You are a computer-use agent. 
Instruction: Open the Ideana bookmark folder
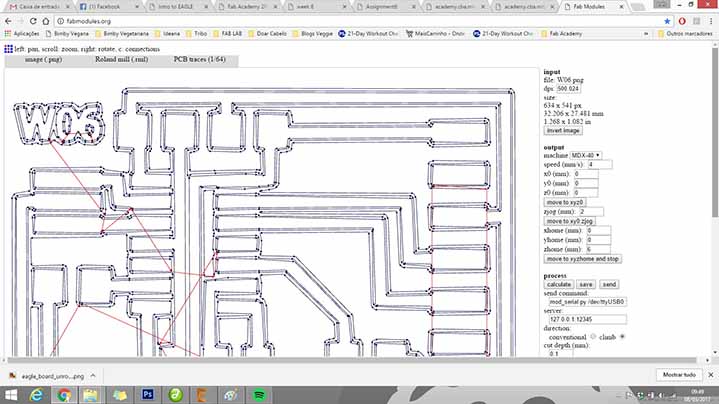click(167, 33)
